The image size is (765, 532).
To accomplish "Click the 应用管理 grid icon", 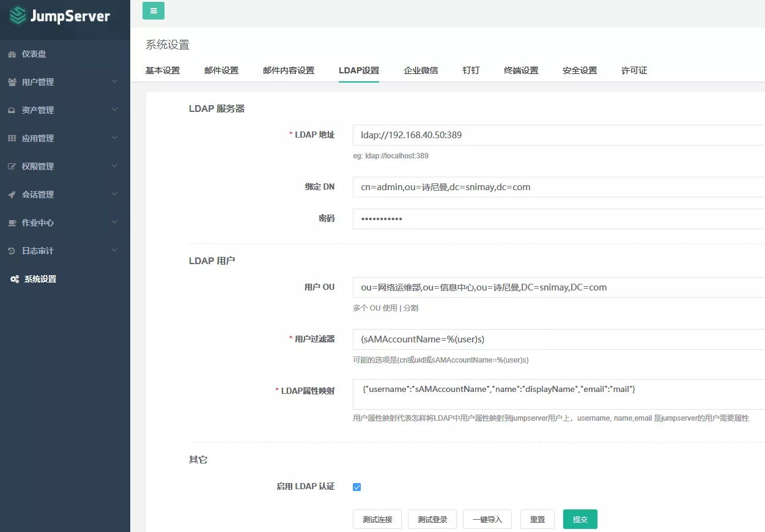I will tap(12, 139).
